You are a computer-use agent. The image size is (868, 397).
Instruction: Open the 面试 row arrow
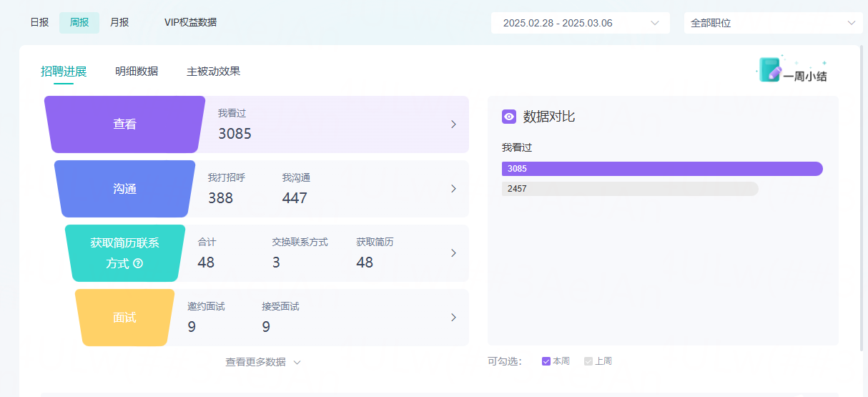pyautogui.click(x=453, y=318)
